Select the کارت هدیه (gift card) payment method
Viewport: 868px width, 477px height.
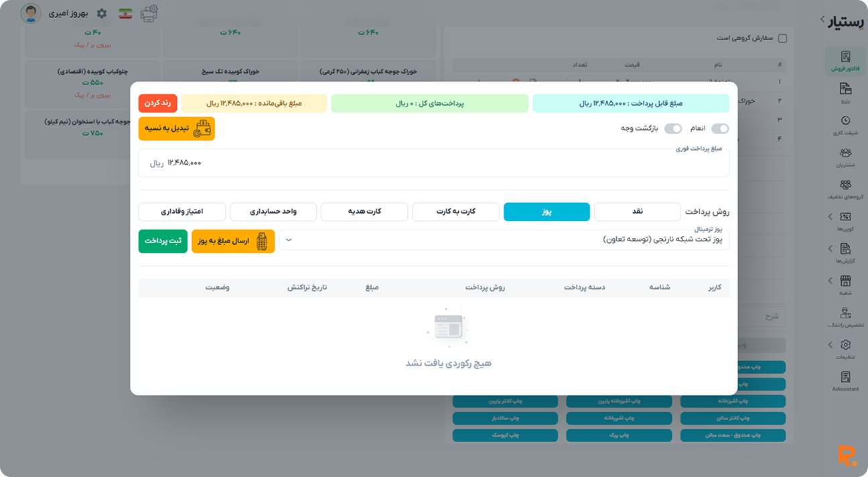pos(364,212)
